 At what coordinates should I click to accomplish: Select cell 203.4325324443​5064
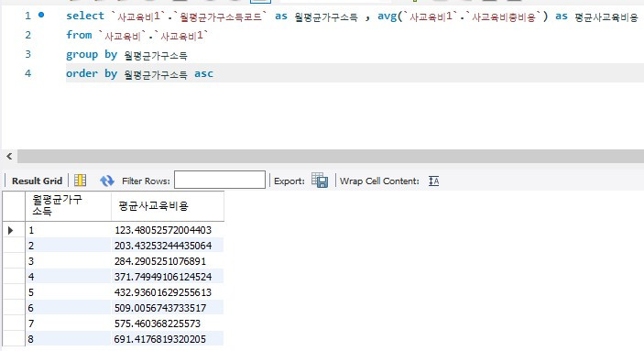tap(168, 246)
